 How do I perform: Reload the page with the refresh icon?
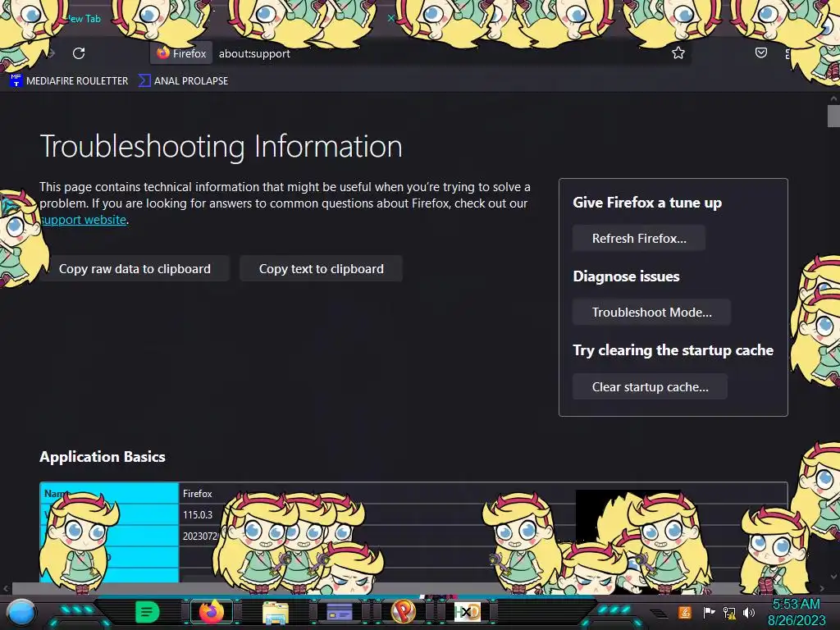pos(79,53)
